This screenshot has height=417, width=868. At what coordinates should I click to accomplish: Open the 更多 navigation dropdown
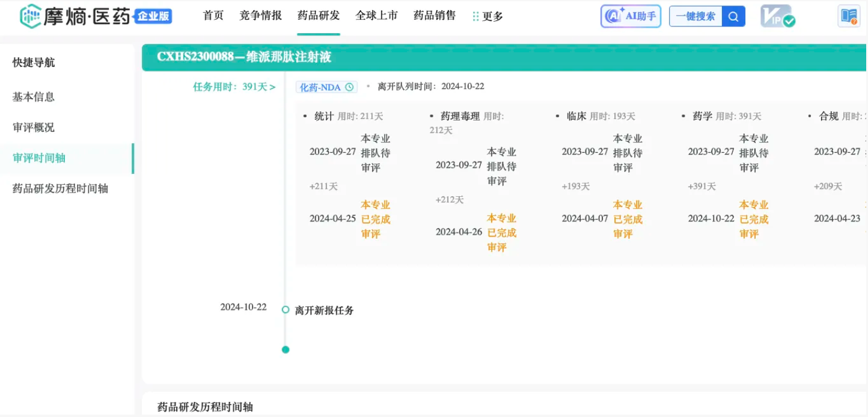pos(492,17)
